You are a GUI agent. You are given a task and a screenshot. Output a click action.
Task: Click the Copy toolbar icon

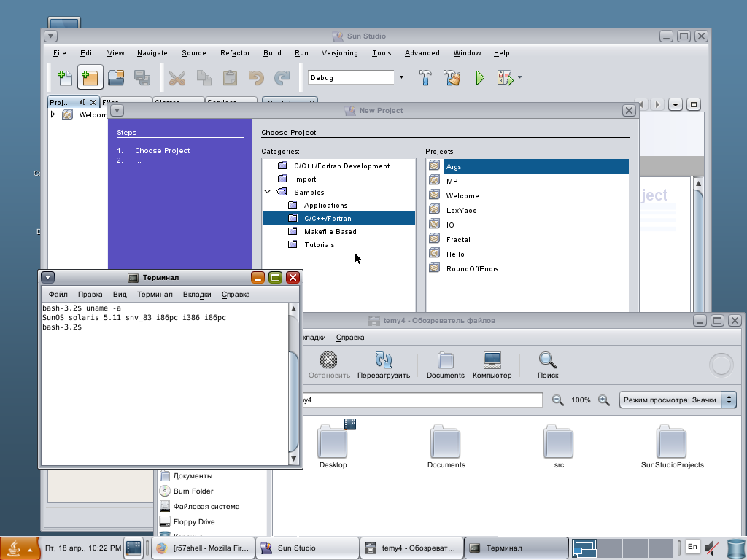(x=204, y=77)
